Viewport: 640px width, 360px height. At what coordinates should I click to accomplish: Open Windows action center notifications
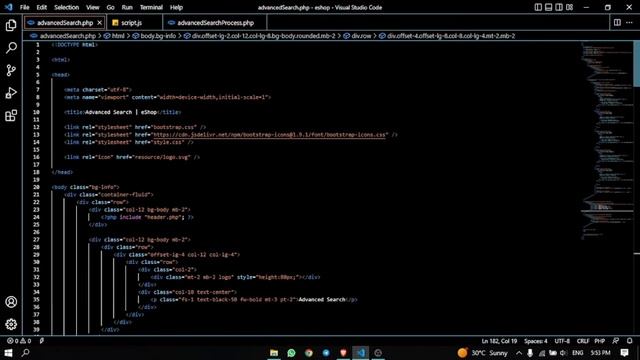tap(624, 353)
